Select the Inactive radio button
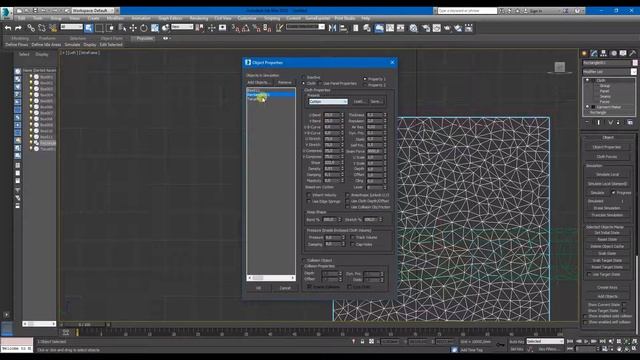 point(304,77)
